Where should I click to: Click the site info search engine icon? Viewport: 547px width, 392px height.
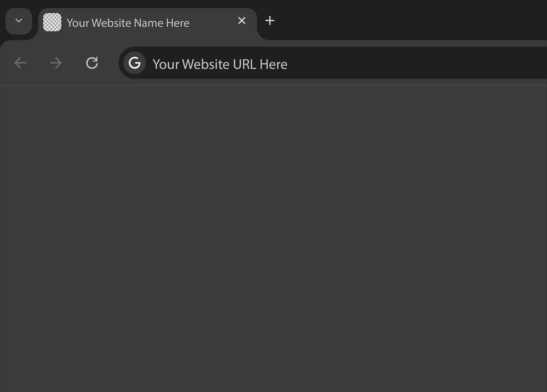tap(134, 63)
